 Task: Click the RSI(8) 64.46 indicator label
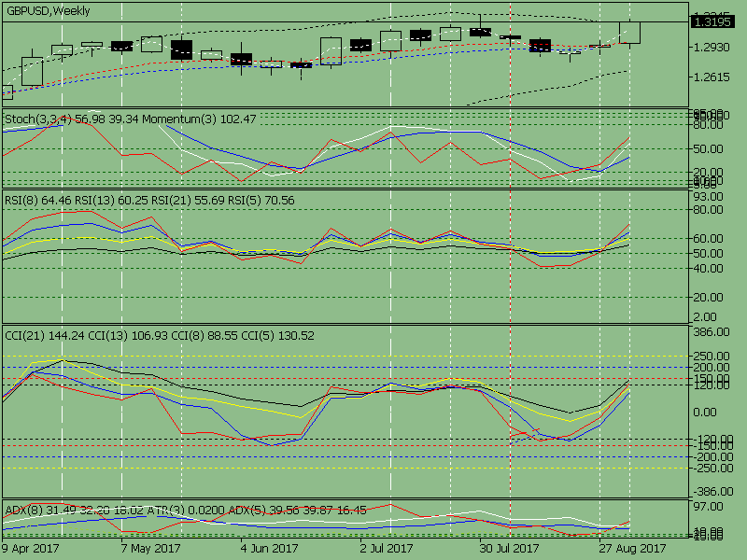(x=37, y=201)
